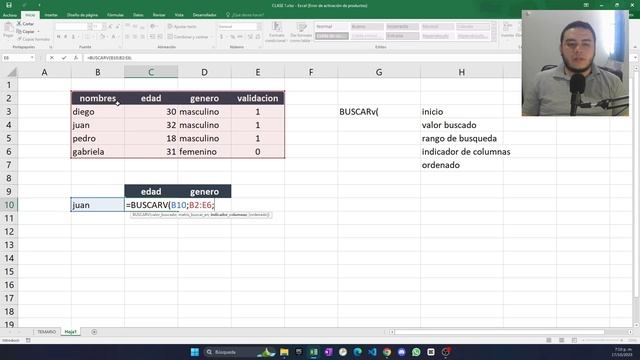
Task: Open File Explorer from the taskbar
Action: (x=284, y=352)
